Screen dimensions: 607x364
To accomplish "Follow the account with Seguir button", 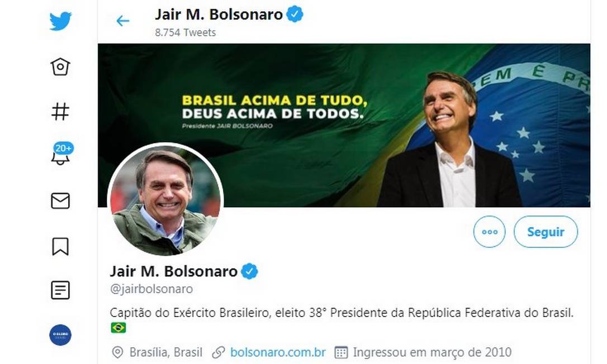I will coord(546,232).
